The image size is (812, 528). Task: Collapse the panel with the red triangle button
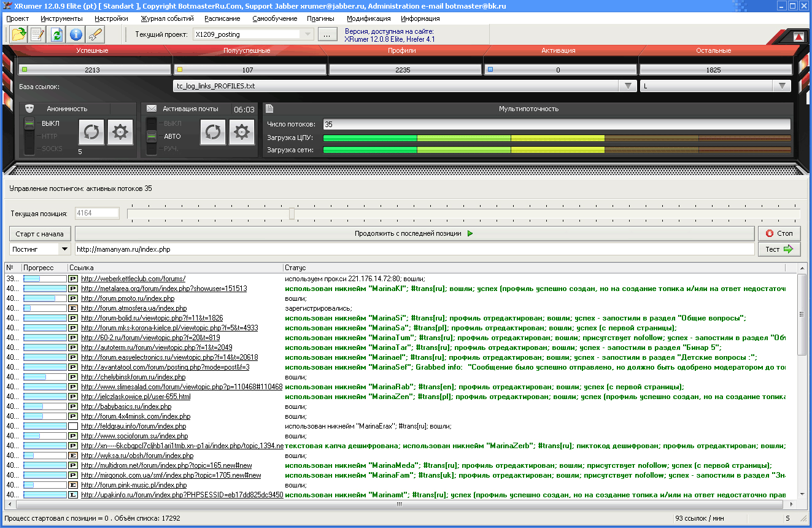click(798, 37)
